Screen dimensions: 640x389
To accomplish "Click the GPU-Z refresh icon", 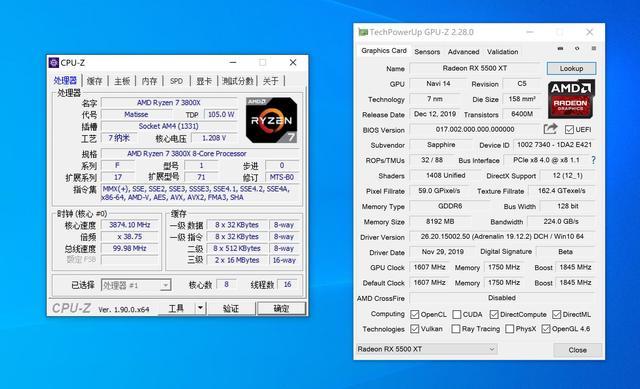I will tap(577, 49).
